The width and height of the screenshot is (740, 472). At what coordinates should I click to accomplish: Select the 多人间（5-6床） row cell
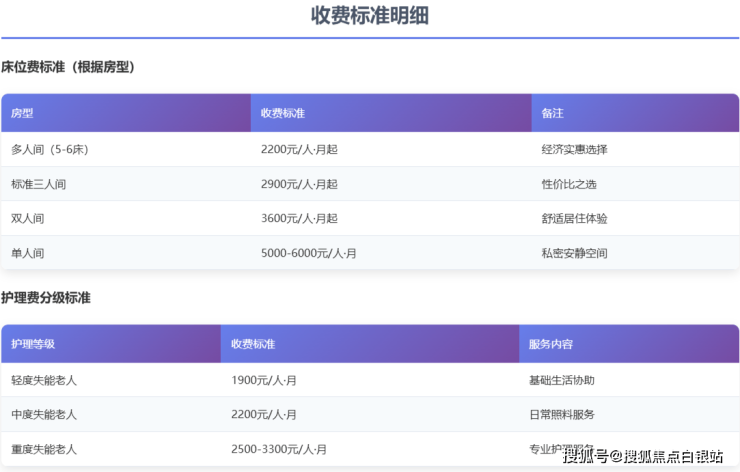50,149
